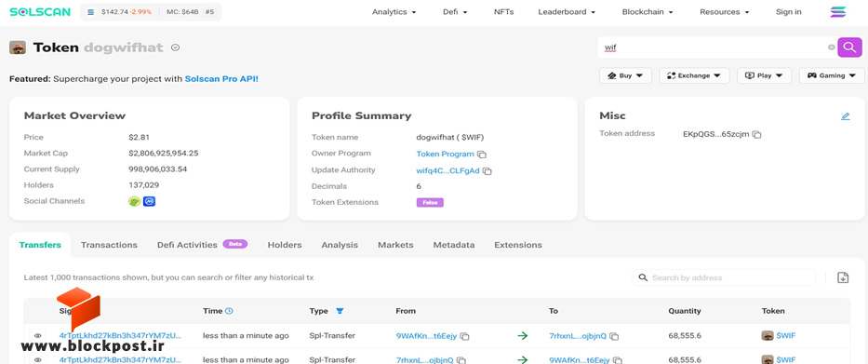Clear the search field with the x icon
This screenshot has height=364, width=868.
(x=831, y=47)
